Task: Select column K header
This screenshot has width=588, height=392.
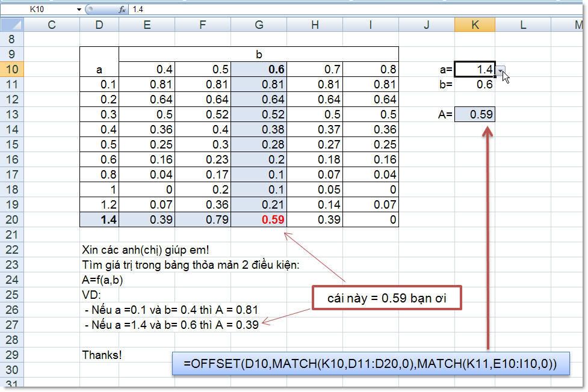Action: 475,25
